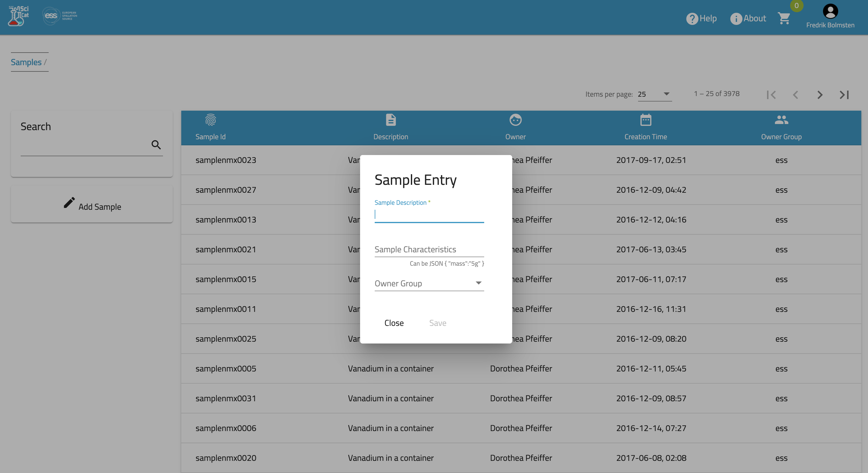Click the SciCat flask logo
The width and height of the screenshot is (868, 473).
19,16
